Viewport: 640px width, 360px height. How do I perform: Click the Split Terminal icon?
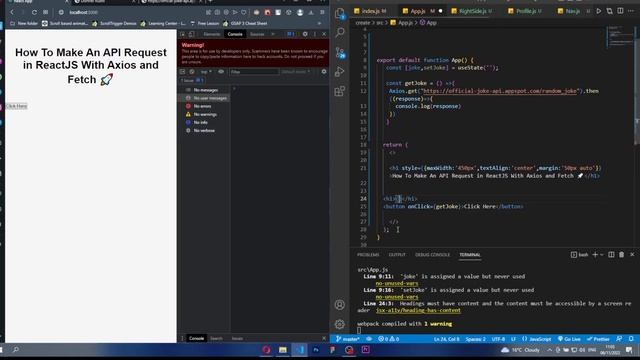(x=611, y=255)
